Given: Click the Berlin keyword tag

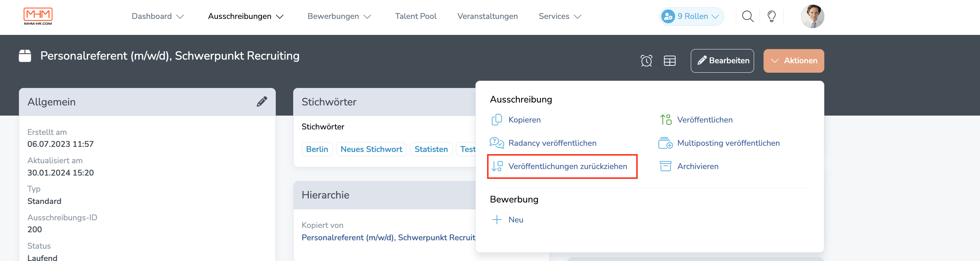Looking at the screenshot, I should click(317, 149).
